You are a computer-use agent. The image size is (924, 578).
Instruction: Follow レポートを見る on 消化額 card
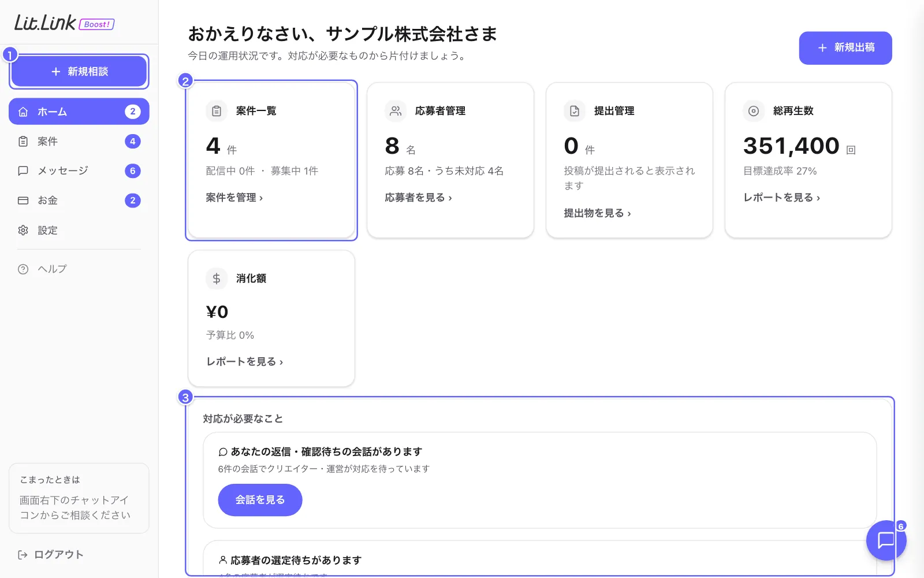point(245,362)
